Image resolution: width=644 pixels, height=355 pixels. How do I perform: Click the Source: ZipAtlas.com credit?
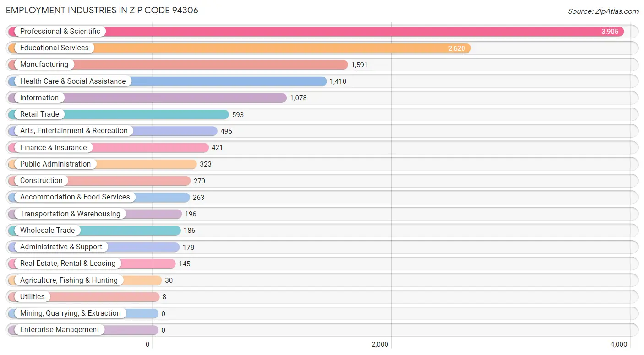click(x=603, y=11)
